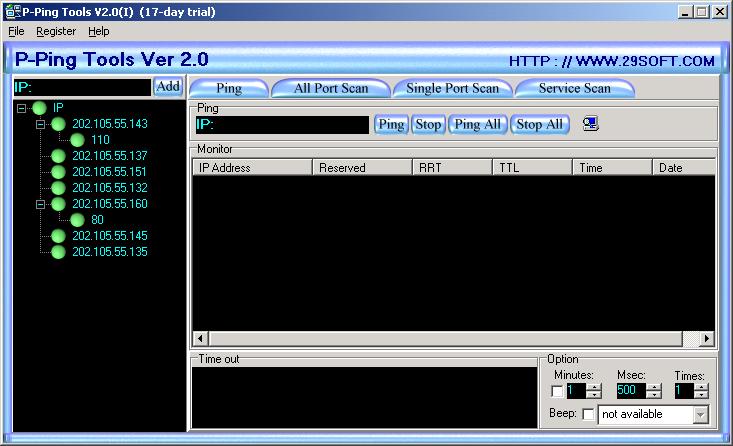
Task: Click the Add button
Action: pyautogui.click(x=168, y=86)
